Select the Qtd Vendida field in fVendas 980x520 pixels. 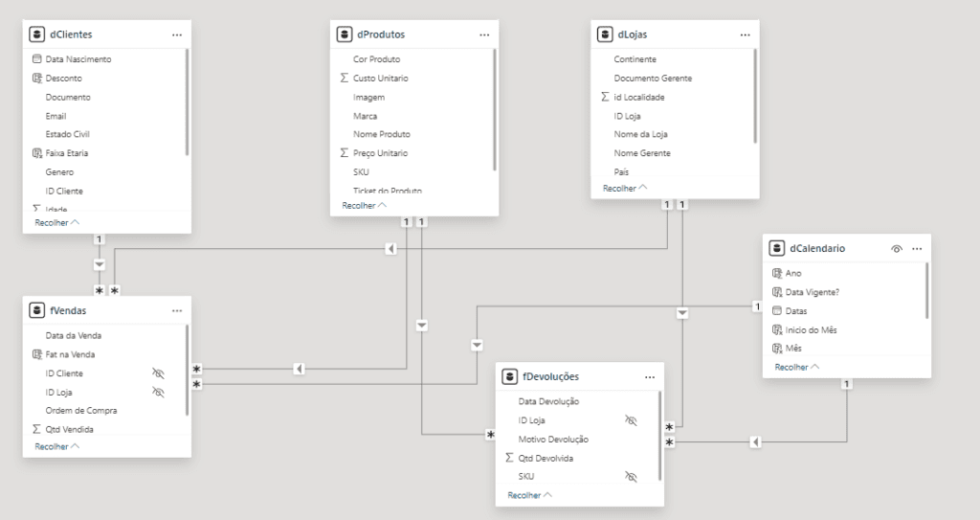coord(69,429)
